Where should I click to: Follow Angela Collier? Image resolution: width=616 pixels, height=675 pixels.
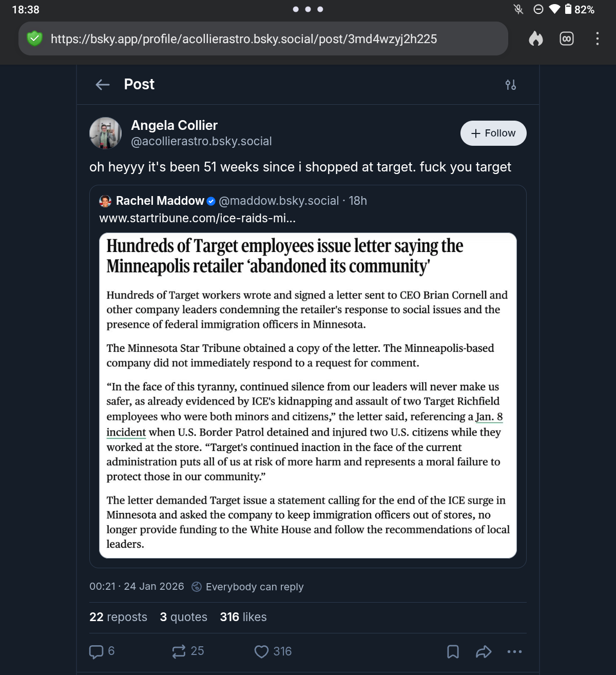(x=493, y=133)
